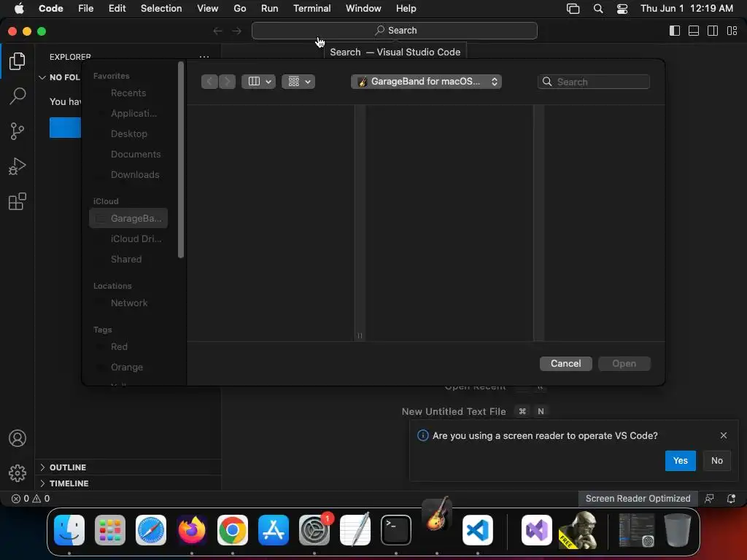Screen dimensions: 747x560
Task: Dismiss the screen reader notification
Action: pyautogui.click(x=723, y=435)
